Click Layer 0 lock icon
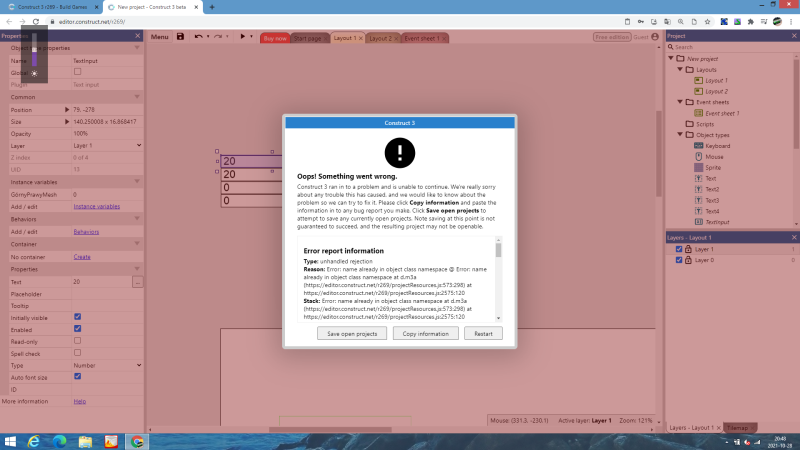This screenshot has height=450, width=800. pyautogui.click(x=688, y=260)
